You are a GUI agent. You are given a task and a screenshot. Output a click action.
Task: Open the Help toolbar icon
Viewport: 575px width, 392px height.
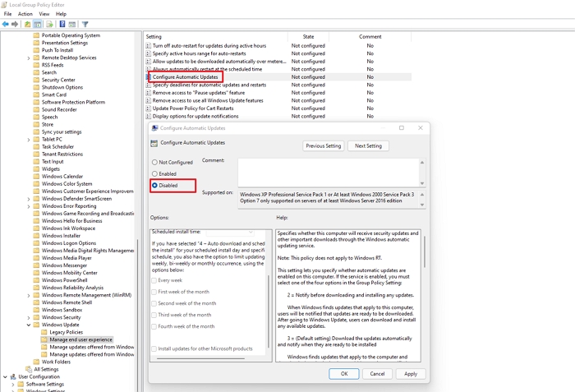tap(62, 24)
